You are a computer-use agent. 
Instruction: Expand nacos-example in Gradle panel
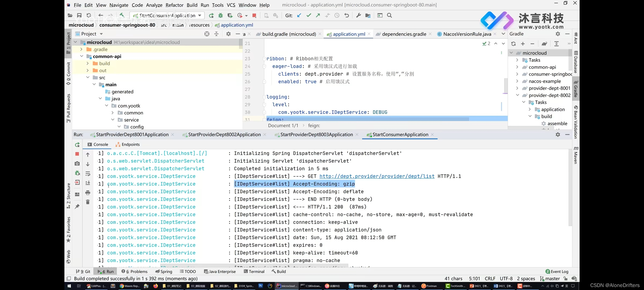point(517,81)
